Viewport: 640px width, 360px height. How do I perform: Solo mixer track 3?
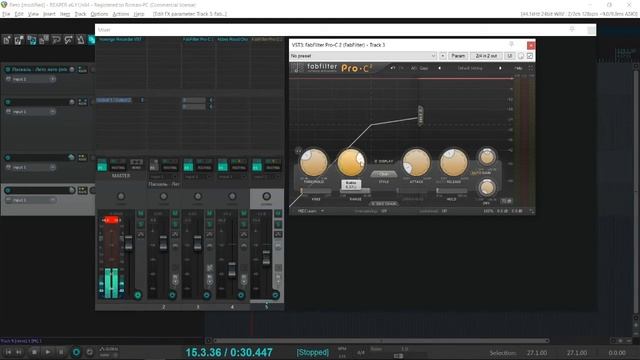click(209, 224)
